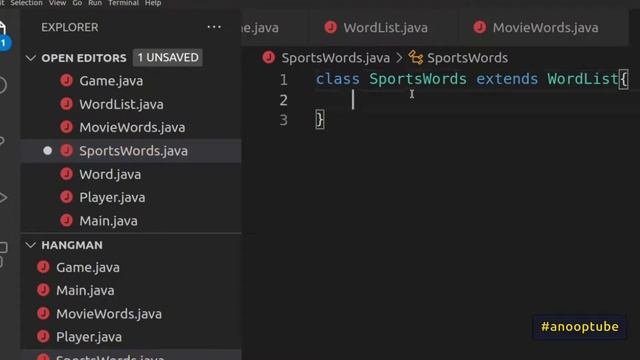Open Game.java in HANGMAN folder
Screen dimensions: 640x360
[88, 267]
